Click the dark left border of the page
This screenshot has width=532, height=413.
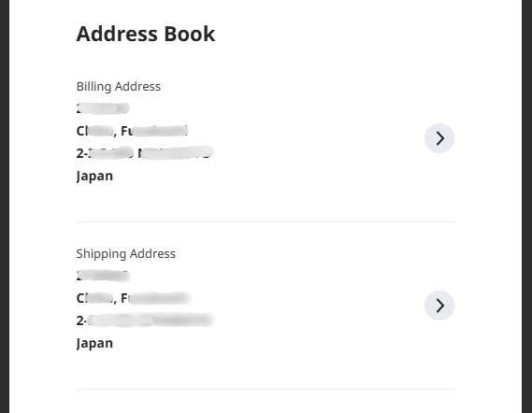coord(5,206)
